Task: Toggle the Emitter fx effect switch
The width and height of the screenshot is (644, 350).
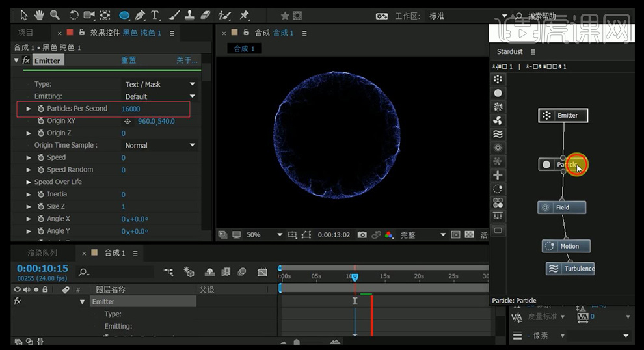Action: click(26, 61)
